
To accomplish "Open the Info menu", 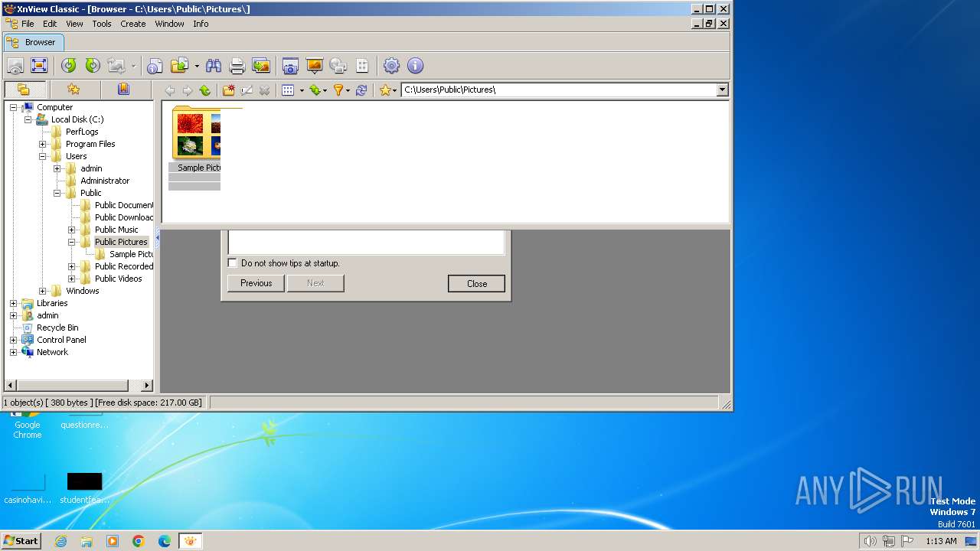I will point(201,24).
